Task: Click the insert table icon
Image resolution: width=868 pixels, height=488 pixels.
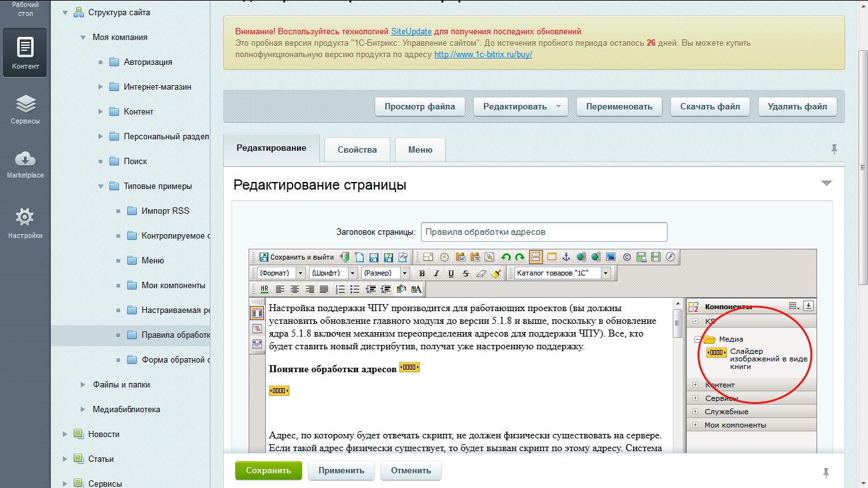Action: coord(552,257)
